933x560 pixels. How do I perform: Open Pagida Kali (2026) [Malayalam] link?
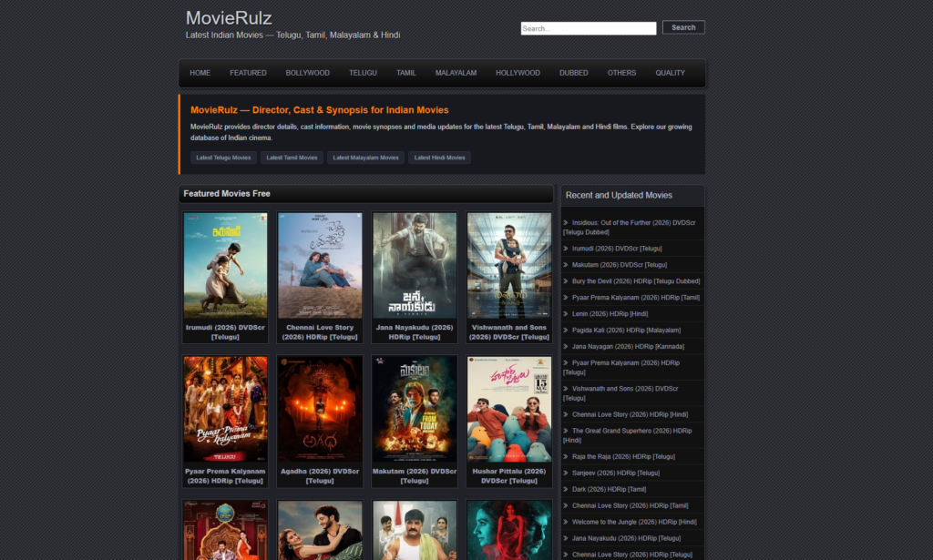(x=627, y=331)
